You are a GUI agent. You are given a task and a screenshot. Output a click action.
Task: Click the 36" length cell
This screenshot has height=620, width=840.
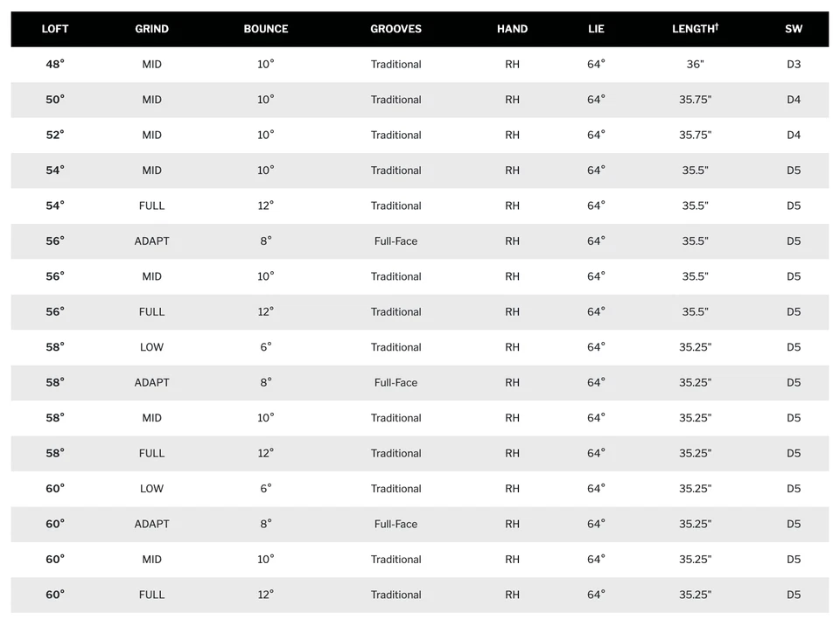[695, 64]
